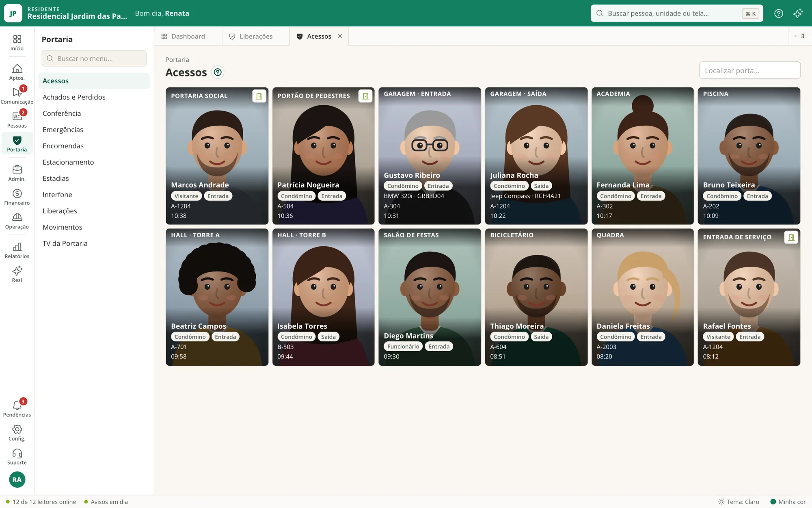The height and width of the screenshot is (508, 812).
Task: Click the Localizar porta field
Action: tap(749, 70)
